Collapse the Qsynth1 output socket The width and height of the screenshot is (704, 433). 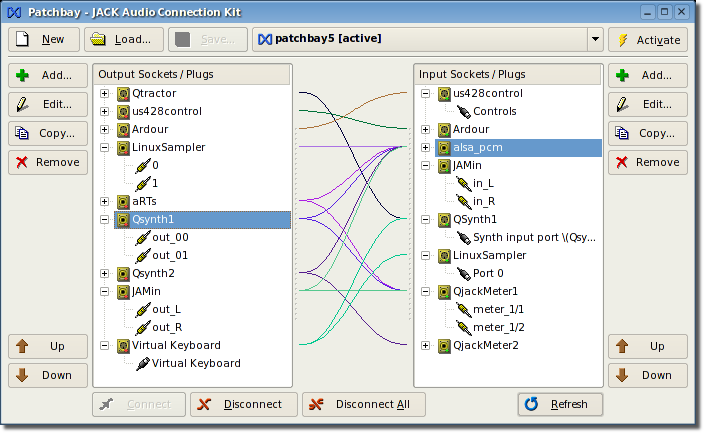point(104,220)
